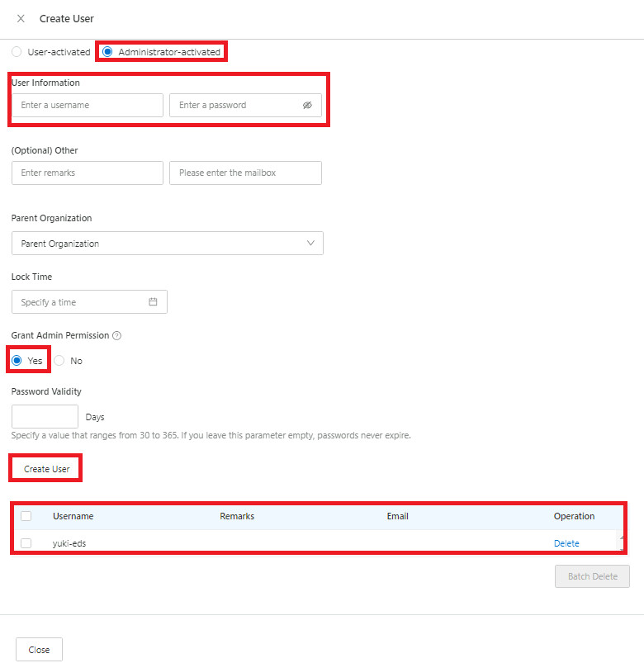
Task: Select the Administrator-activated radio option
Action: tap(107, 52)
